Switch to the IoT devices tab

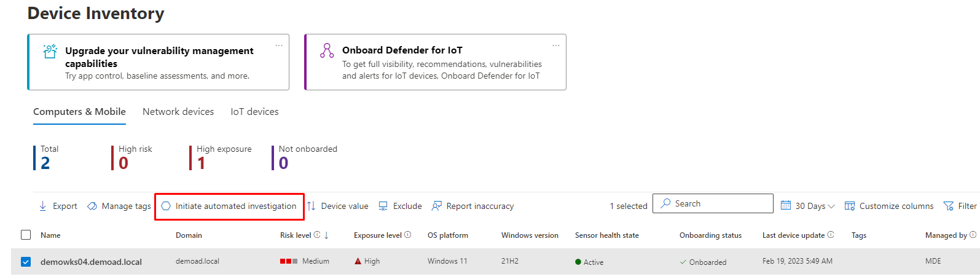pyautogui.click(x=254, y=112)
